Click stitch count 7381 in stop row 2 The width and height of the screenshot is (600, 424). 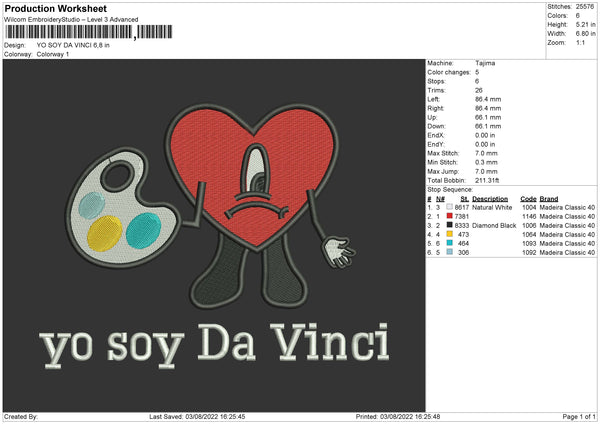point(462,216)
